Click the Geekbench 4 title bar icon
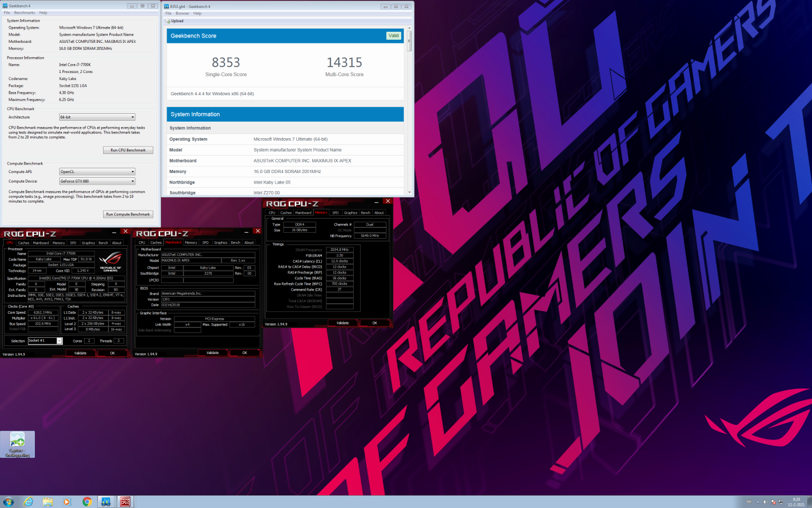This screenshot has height=508, width=812. pyautogui.click(x=5, y=6)
